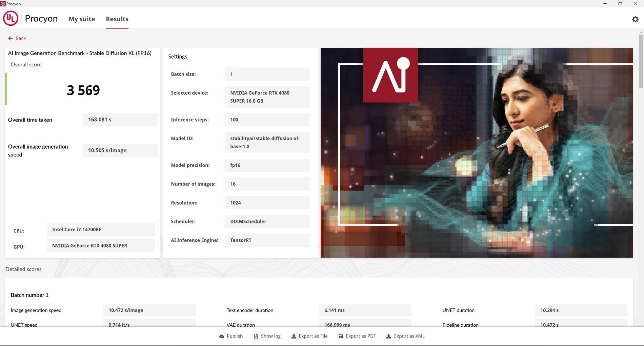The image size is (644, 346).
Task: Click the Publish cloud icon
Action: pyautogui.click(x=222, y=336)
